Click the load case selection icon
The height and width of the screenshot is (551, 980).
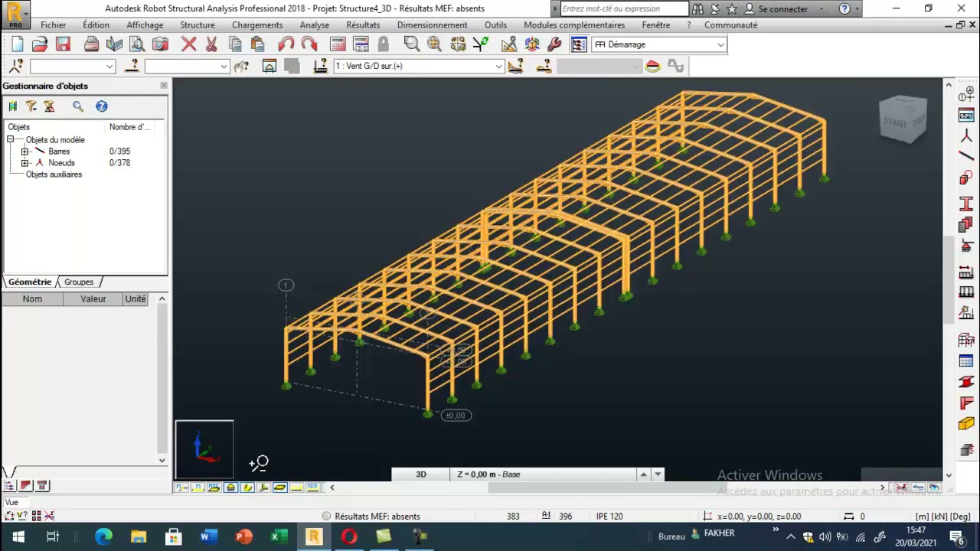pos(321,66)
